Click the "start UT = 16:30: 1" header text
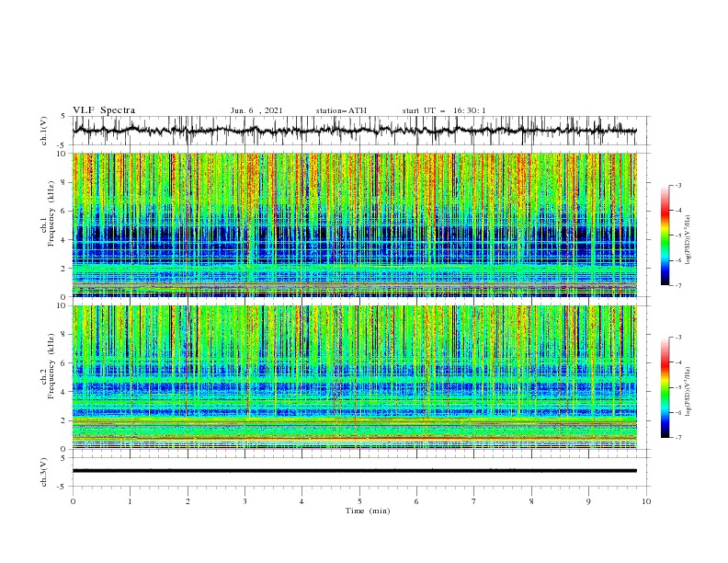 click(444, 110)
